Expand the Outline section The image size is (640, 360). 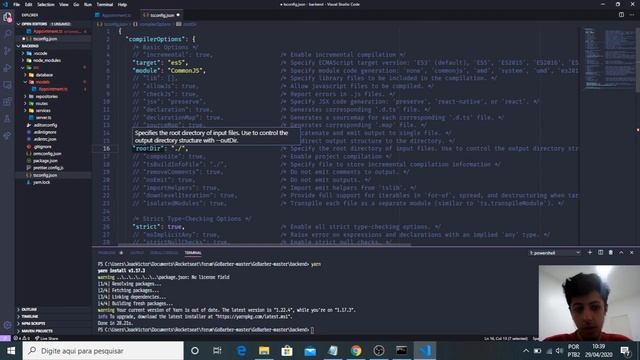(x=53, y=310)
